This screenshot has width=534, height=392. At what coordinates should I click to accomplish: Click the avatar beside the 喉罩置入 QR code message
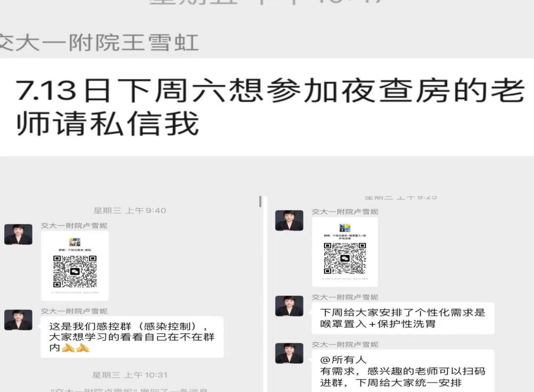point(289,220)
